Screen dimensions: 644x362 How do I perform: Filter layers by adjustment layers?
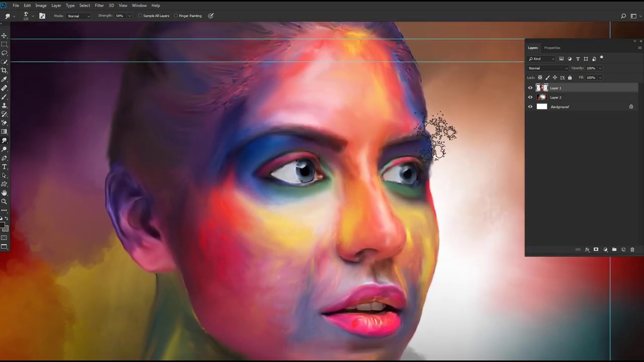point(570,59)
